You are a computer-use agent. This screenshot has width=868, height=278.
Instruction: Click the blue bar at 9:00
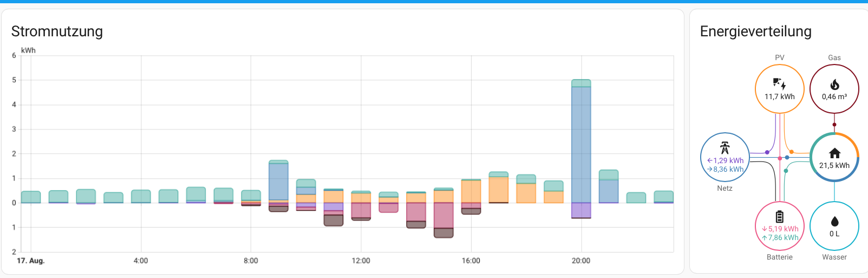click(278, 182)
